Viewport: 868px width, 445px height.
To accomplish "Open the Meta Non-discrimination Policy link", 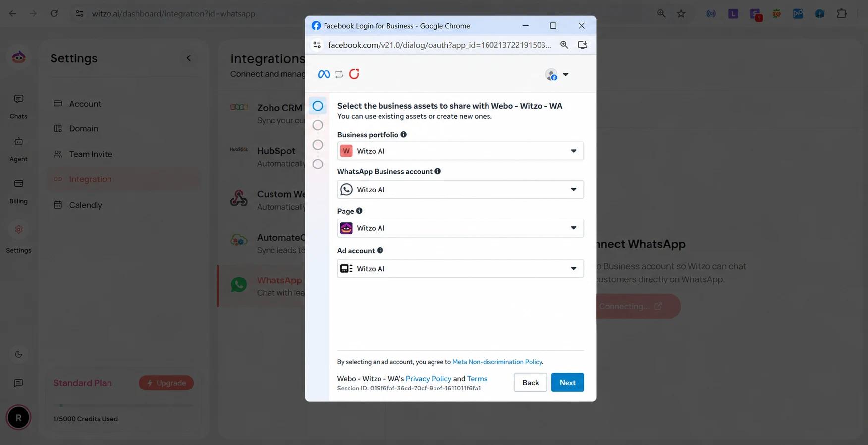I will pos(497,362).
